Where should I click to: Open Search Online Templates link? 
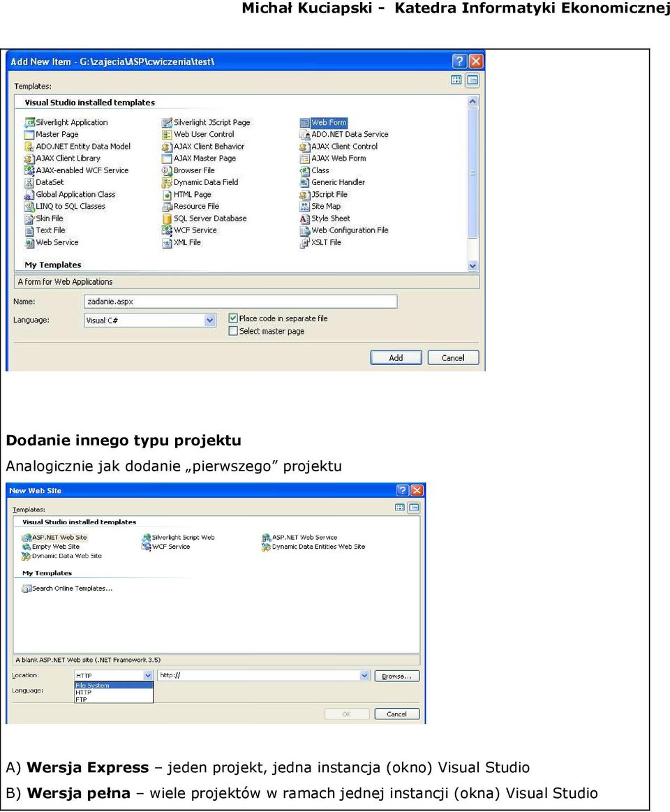point(67,589)
